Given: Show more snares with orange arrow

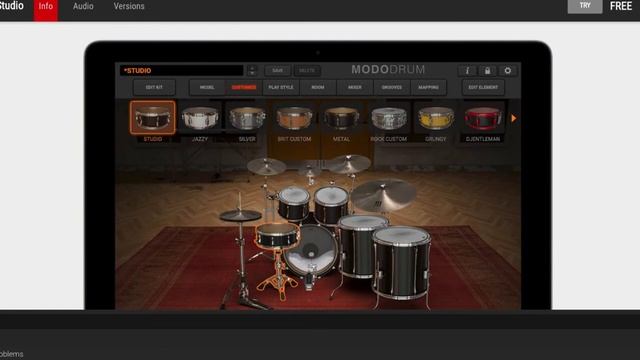Looking at the screenshot, I should tap(514, 118).
